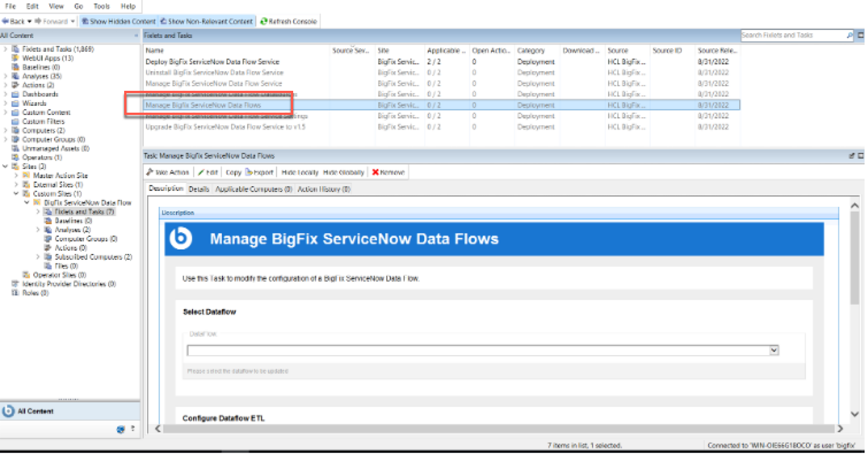Click the Analyses (35) icon
Screen dimensions: 868x454
coord(16,76)
